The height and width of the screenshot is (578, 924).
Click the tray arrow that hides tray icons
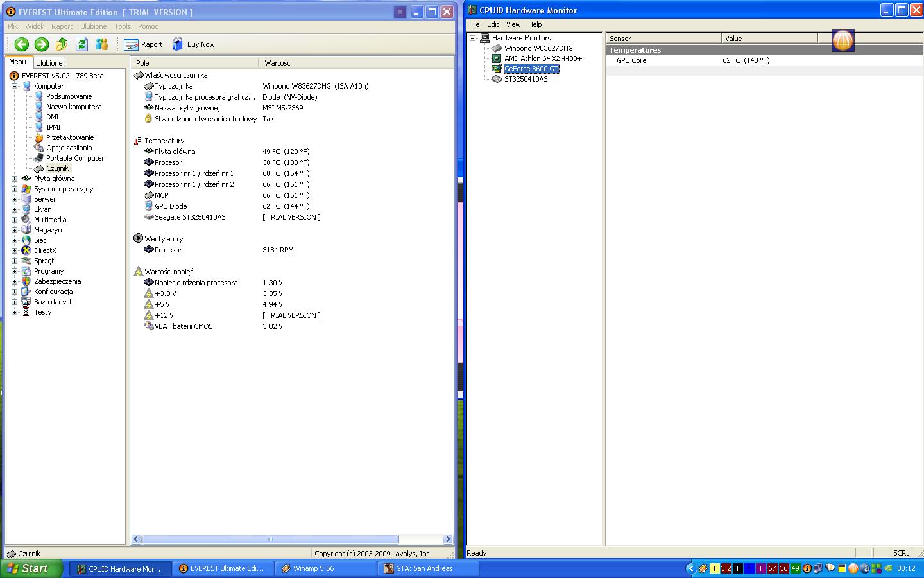coord(690,568)
